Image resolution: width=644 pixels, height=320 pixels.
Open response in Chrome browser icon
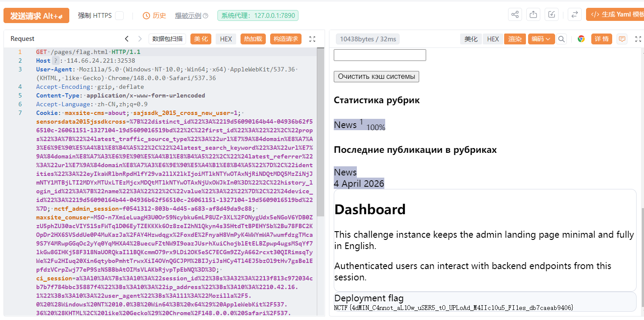pos(581,39)
